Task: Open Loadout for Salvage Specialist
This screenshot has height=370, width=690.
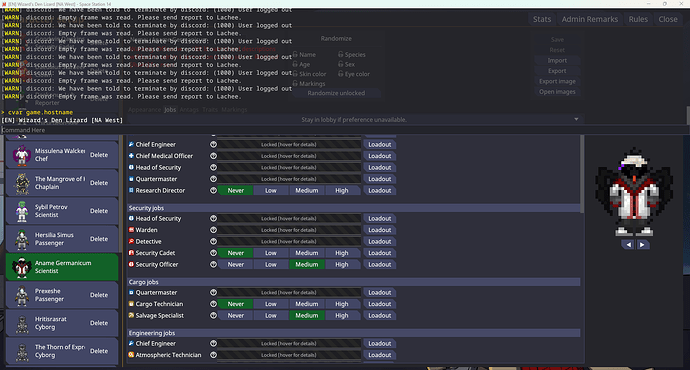Action: (380, 315)
